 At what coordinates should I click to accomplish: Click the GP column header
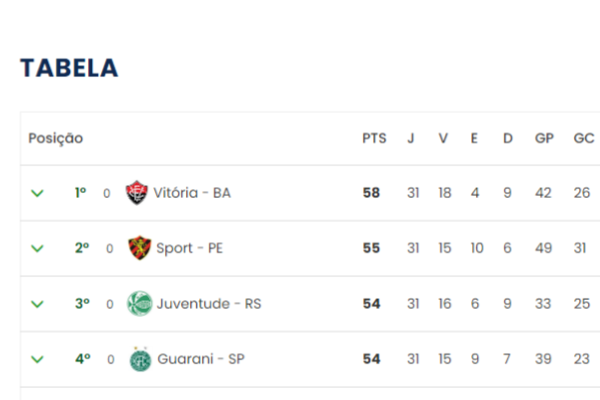point(544,138)
